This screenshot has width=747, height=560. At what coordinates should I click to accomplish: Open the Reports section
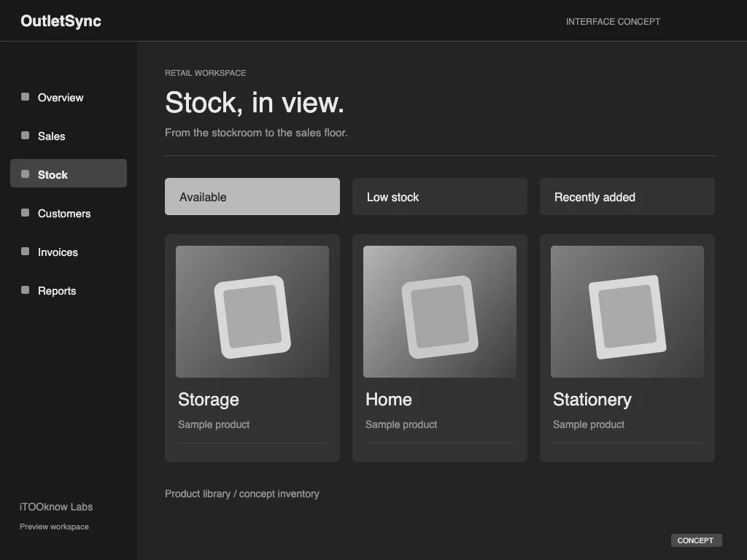[69, 290]
